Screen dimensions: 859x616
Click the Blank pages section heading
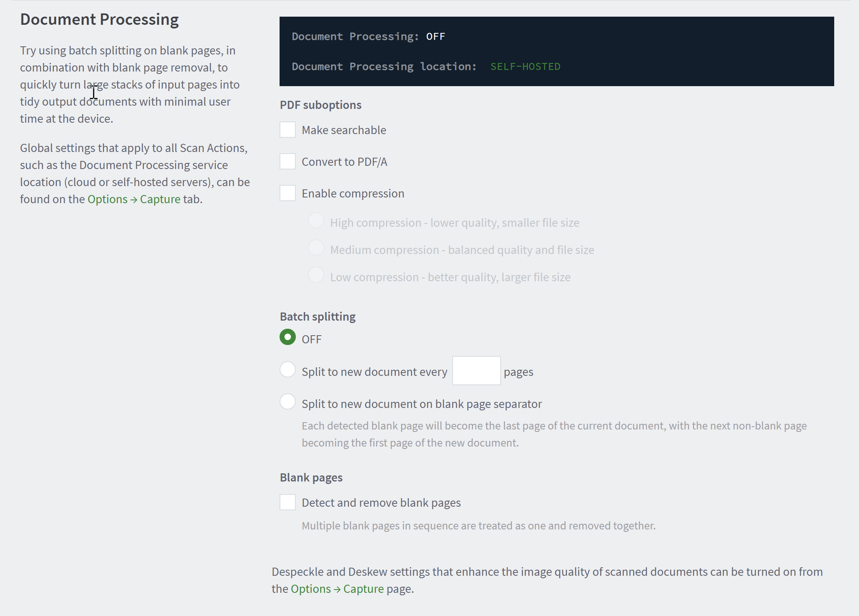click(x=311, y=477)
